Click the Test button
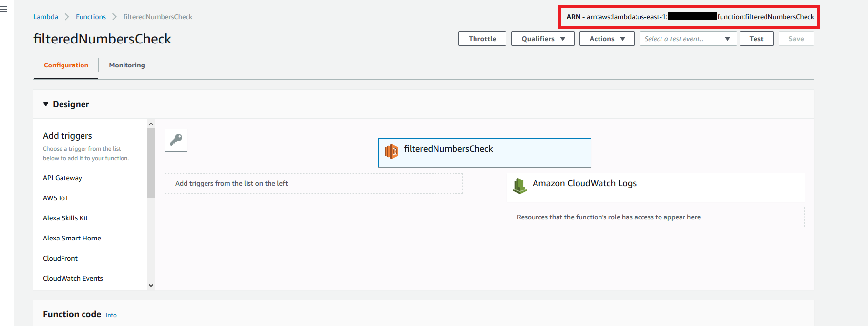Screen dimensions: 868x326 point(756,39)
